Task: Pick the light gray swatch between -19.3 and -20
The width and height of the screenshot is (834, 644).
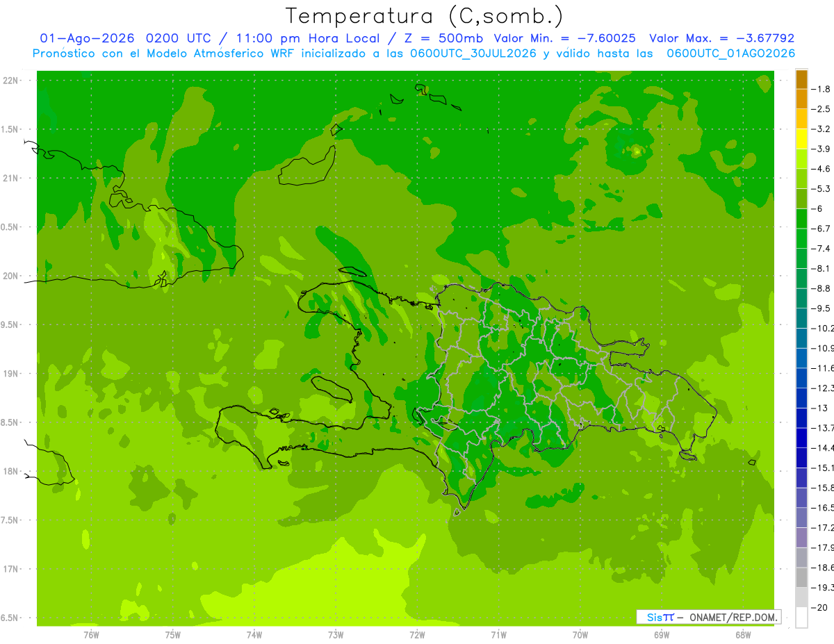Action: tap(801, 597)
